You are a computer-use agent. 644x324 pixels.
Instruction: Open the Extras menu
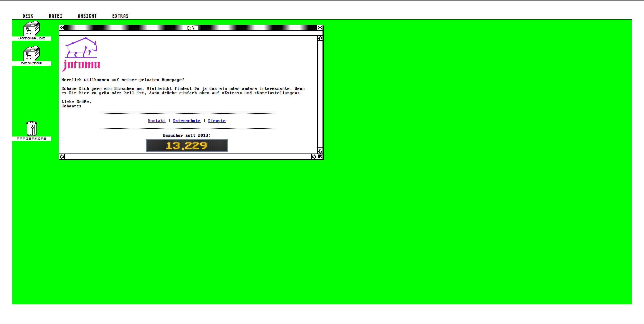pos(120,16)
